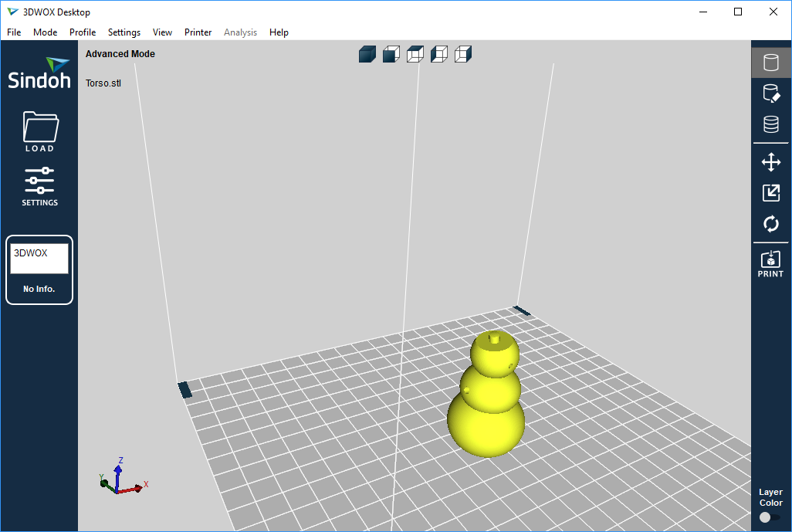Viewport: 792px width, 532px height.
Task: Switch to right view cube icon
Action: pos(463,54)
